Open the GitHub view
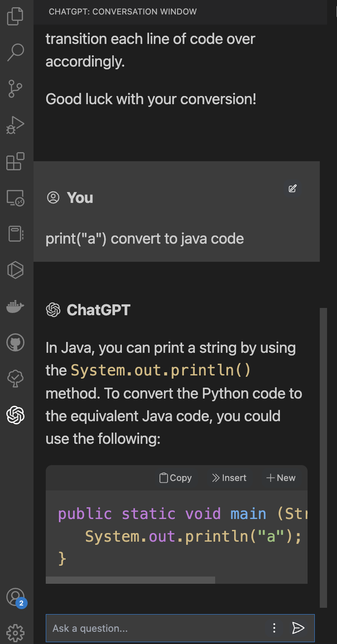Image resolution: width=337 pixels, height=644 pixels. pyautogui.click(x=15, y=343)
